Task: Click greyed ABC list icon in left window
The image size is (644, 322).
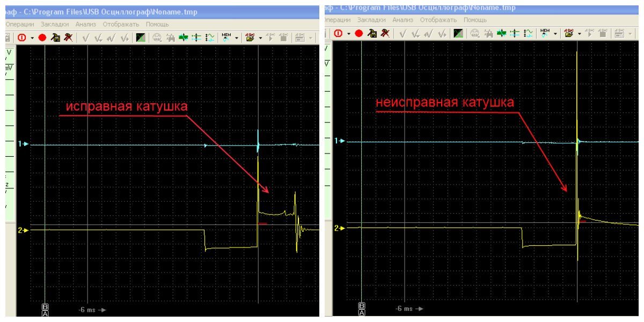Action: coord(301,37)
